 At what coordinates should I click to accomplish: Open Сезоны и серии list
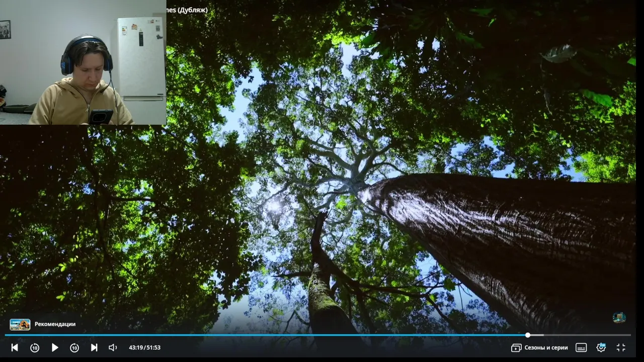click(539, 347)
